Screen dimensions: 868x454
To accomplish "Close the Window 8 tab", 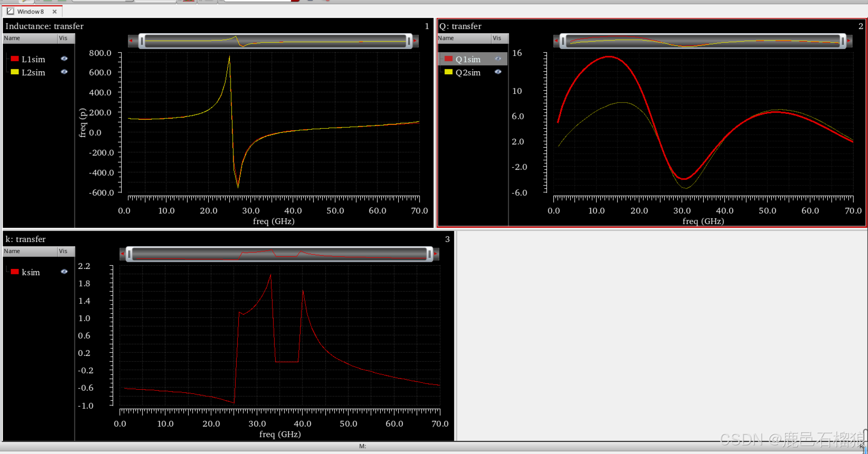I will click(55, 11).
